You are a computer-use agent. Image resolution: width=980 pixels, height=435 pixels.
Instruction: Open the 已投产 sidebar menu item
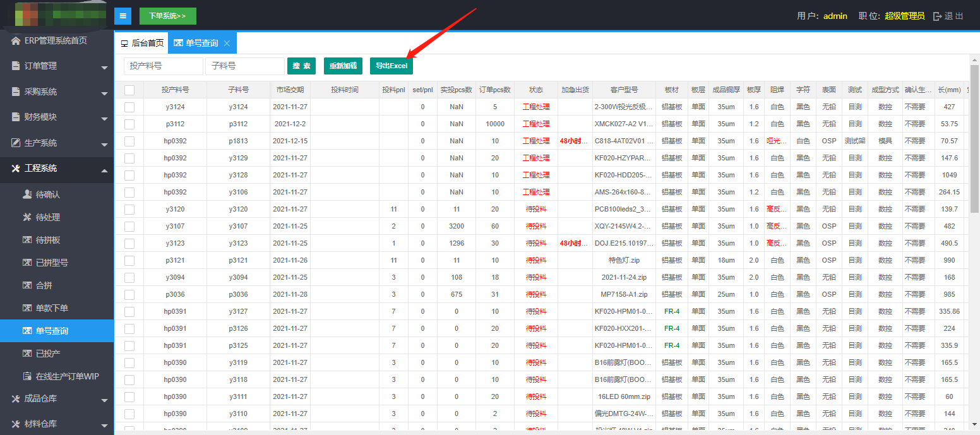point(48,354)
